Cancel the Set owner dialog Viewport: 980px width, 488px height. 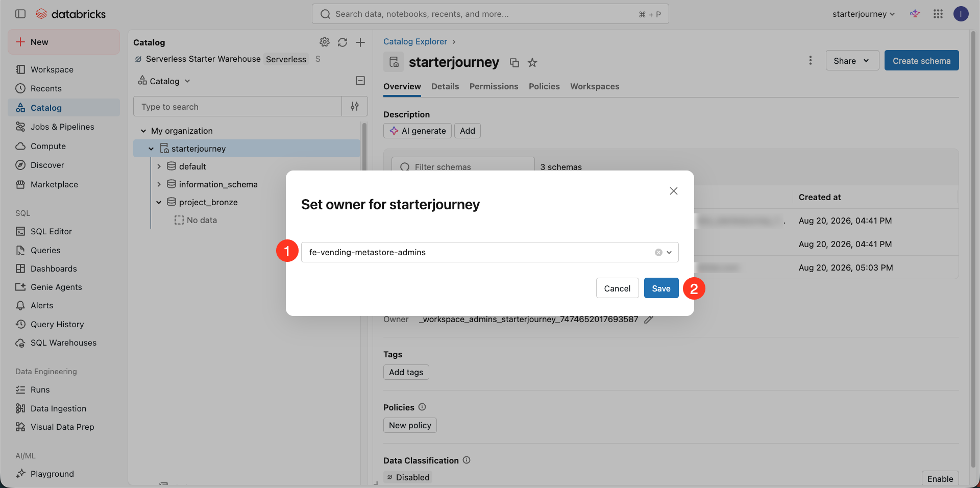[617, 288]
